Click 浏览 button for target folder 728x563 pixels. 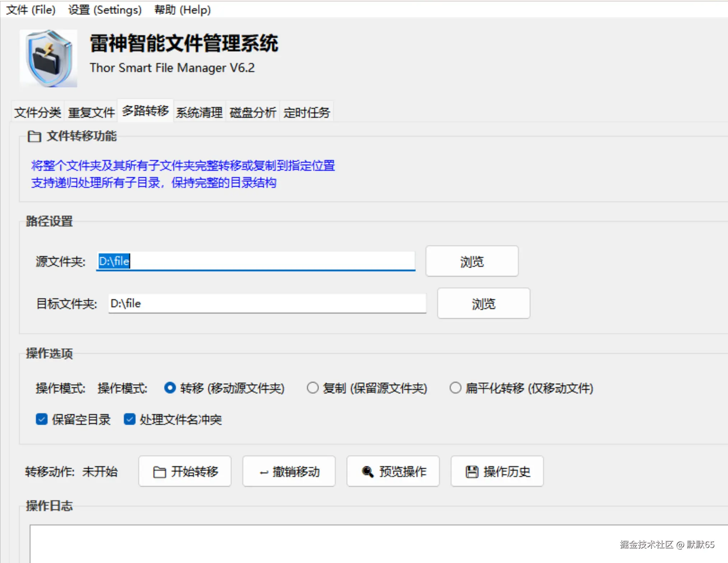[483, 303]
